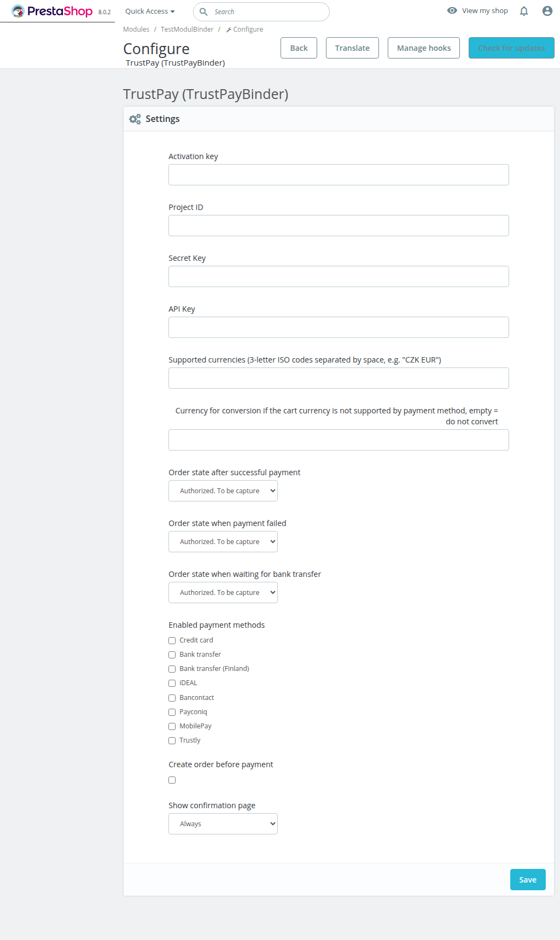Save the TrustPay settings

click(528, 880)
